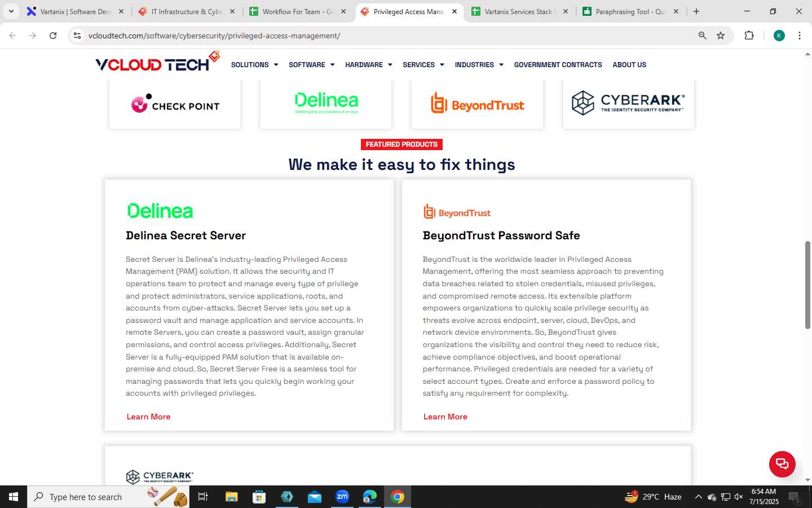Open the weather widget showing 29°C Haze
The width and height of the screenshot is (812, 508).
pyautogui.click(x=653, y=497)
